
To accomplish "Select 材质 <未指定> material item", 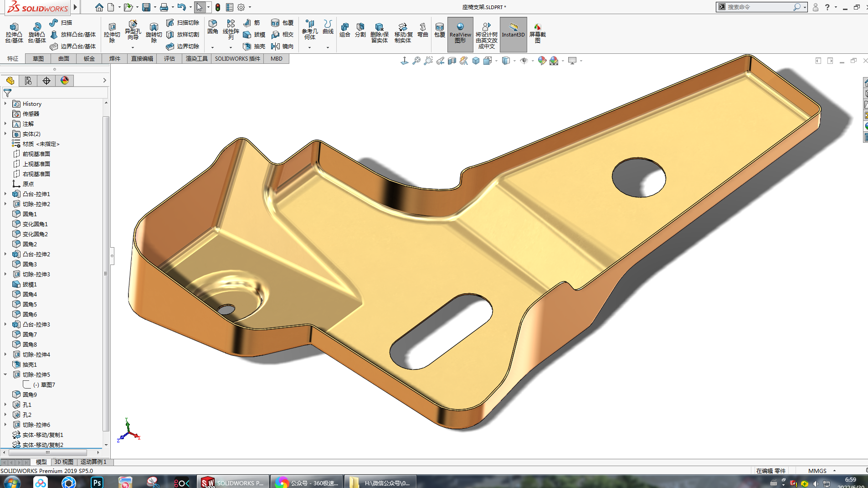I will (36, 144).
